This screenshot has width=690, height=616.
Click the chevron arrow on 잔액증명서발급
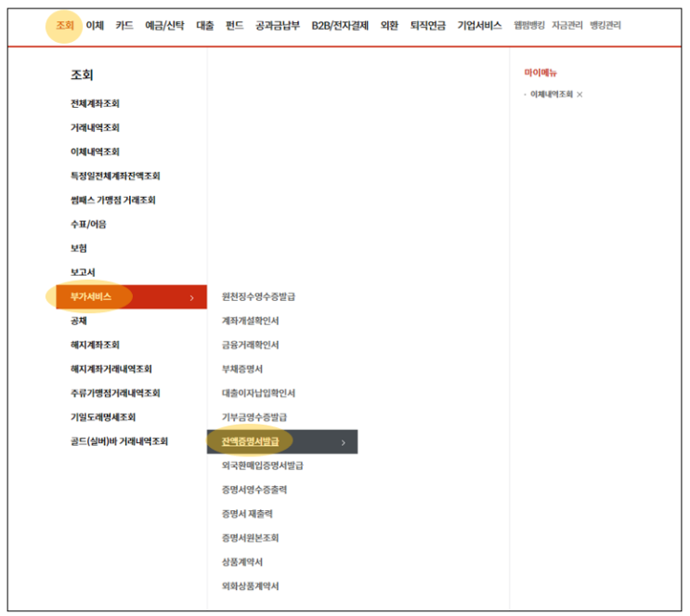(x=344, y=443)
